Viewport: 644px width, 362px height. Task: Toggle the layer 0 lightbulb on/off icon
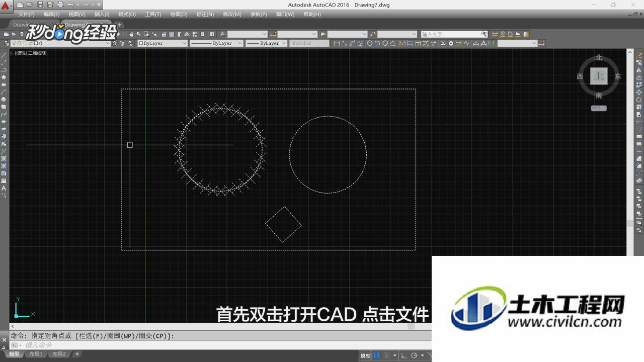[x=14, y=43]
